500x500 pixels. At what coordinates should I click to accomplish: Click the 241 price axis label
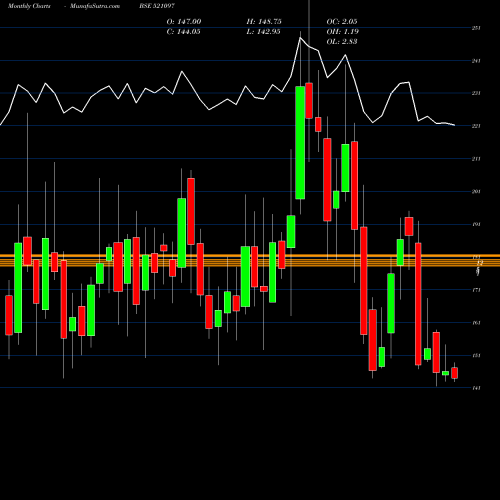point(476,61)
